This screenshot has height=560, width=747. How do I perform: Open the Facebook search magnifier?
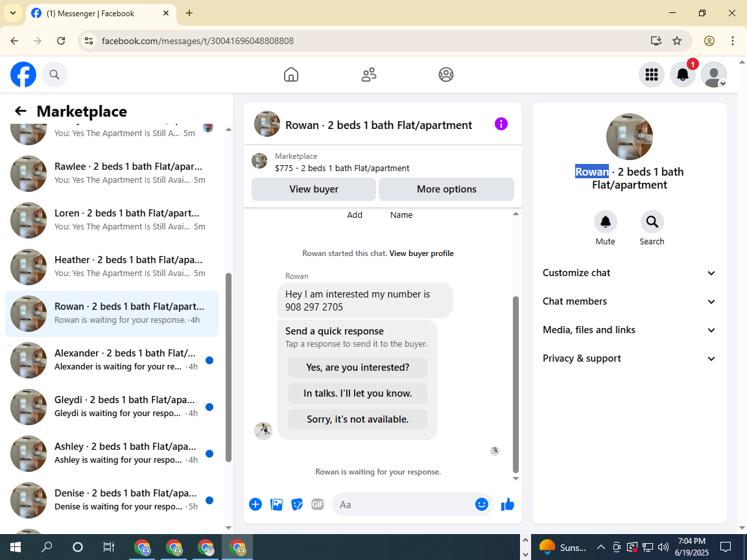54,75
